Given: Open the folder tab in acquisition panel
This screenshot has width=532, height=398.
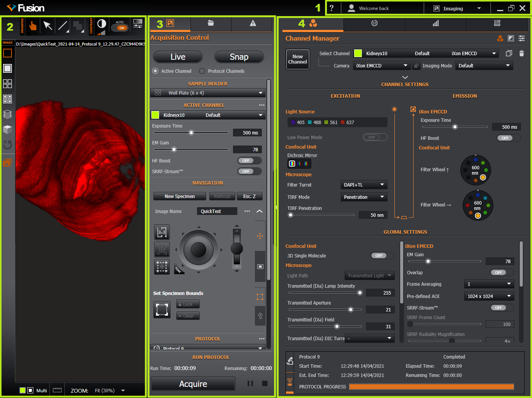Looking at the screenshot, I should pos(211,23).
